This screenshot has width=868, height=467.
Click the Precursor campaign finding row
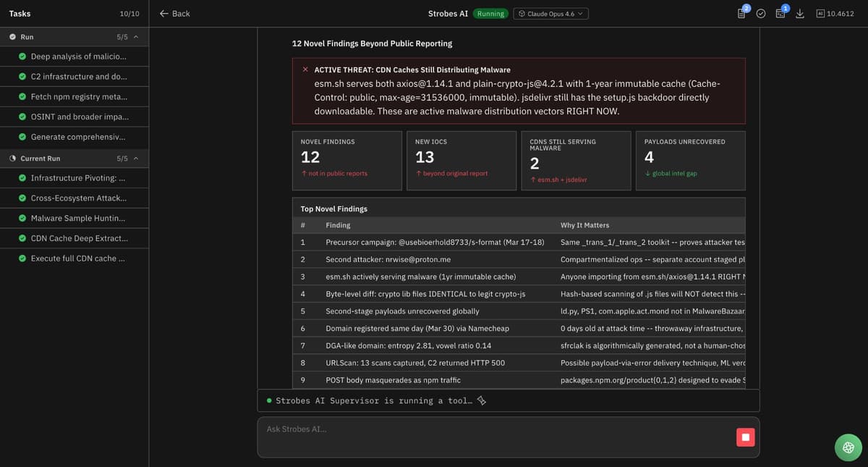coord(519,242)
